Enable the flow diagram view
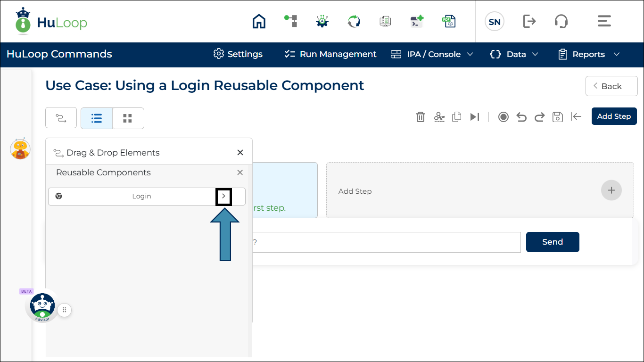The image size is (644, 362). click(x=61, y=118)
